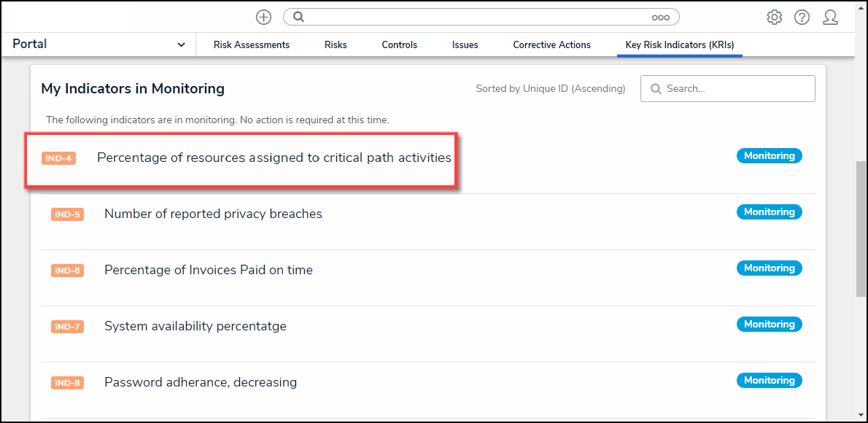Click the IND-4 orange ID badge
Screen dimensions: 868x423
click(58, 158)
